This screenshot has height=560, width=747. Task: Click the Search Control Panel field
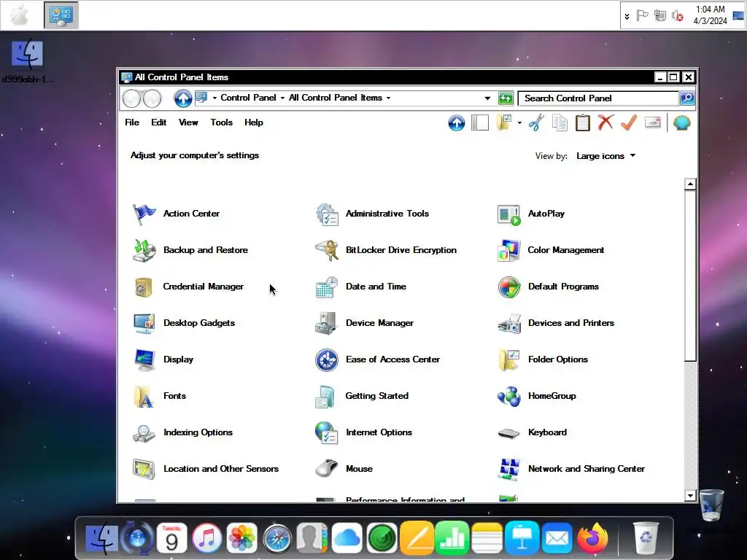coord(598,98)
